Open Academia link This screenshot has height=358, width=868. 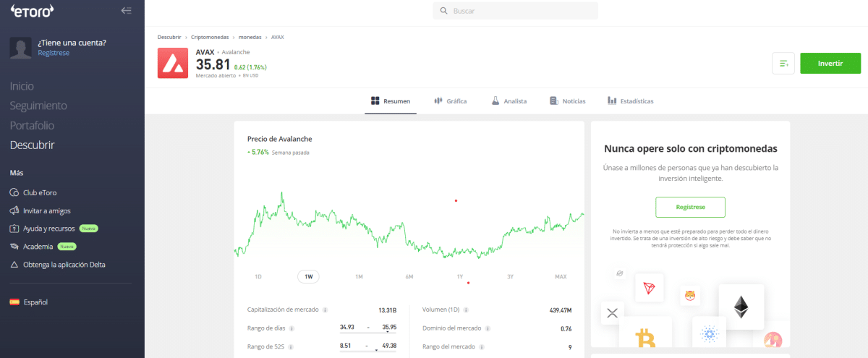pyautogui.click(x=38, y=247)
